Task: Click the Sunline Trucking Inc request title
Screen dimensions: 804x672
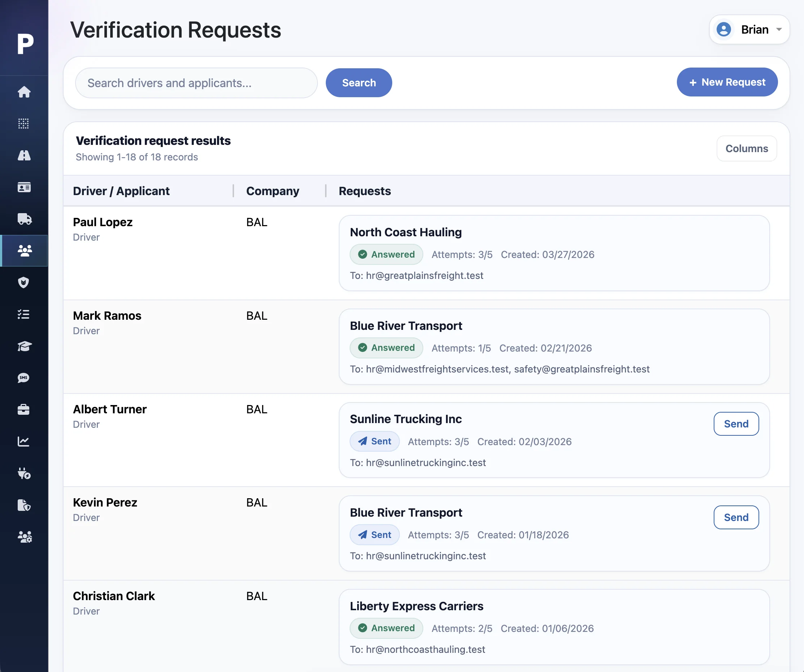Action: point(406,419)
